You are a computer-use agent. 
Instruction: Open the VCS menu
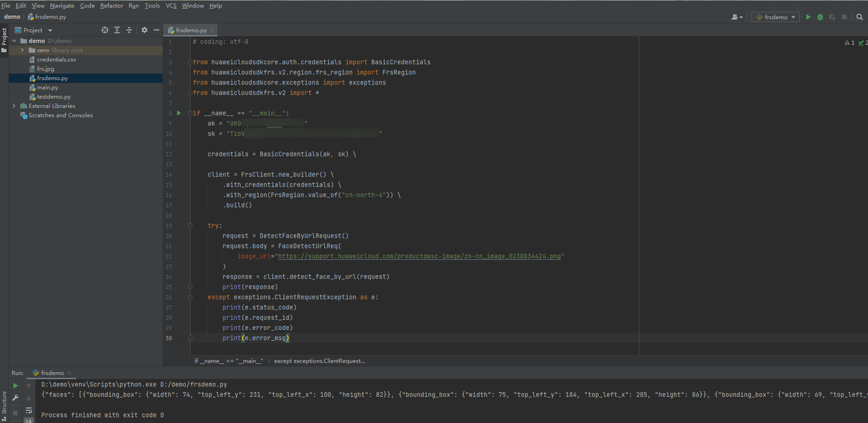(x=171, y=6)
